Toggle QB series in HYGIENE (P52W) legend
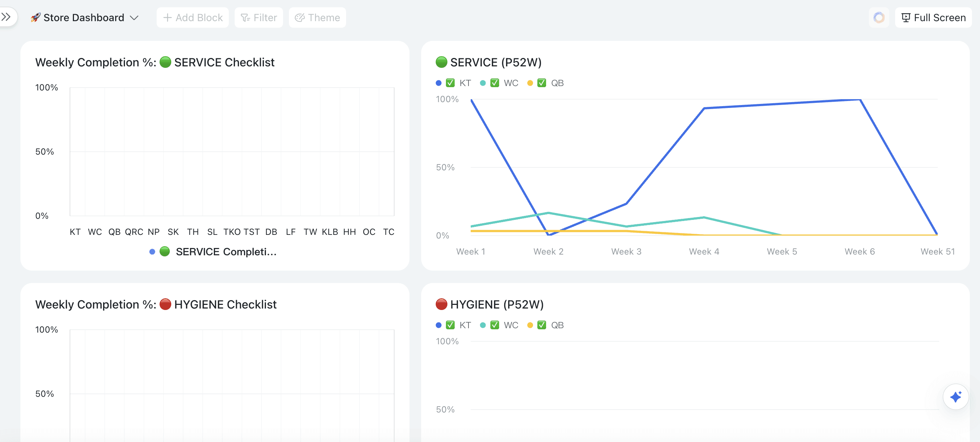This screenshot has width=980, height=442. coord(557,325)
